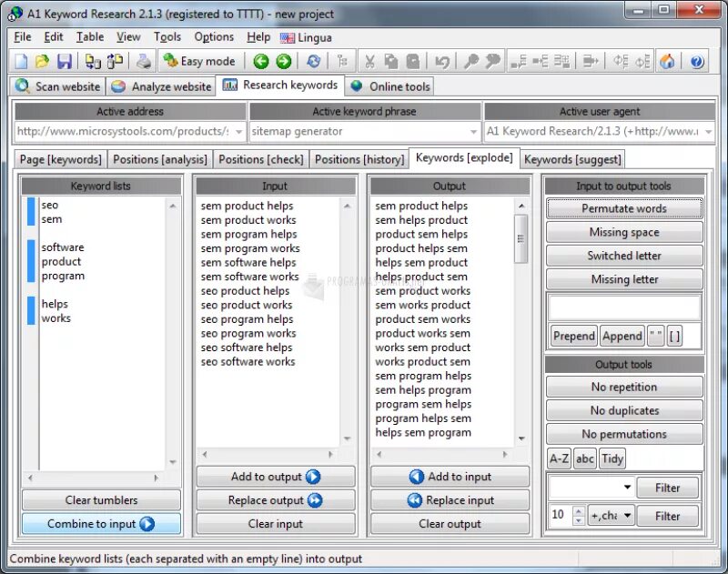728x574 pixels.
Task: Click the Home icon in the toolbar
Action: coord(667,61)
